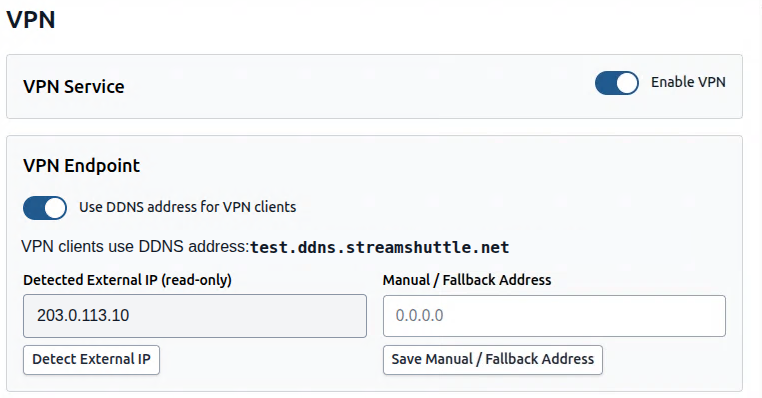
Task: Select the test.ddns.streamshuttle.net address text
Action: click(x=380, y=247)
